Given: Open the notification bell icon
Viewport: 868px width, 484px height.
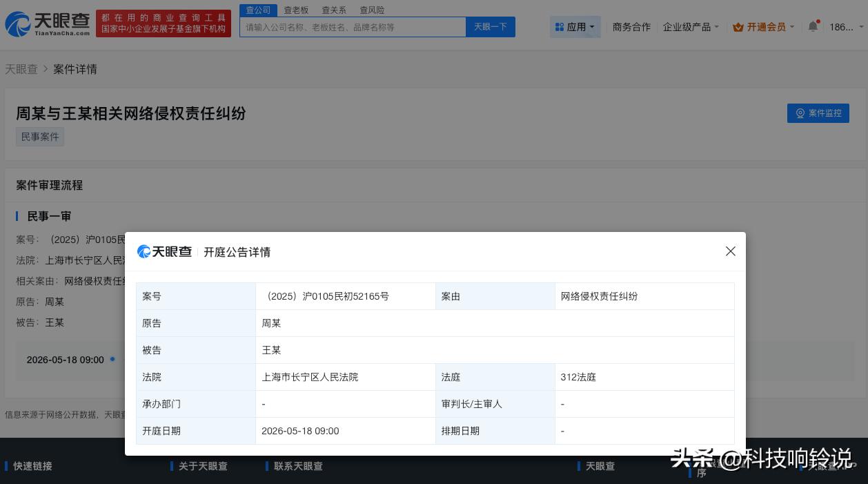Looking at the screenshot, I should [x=813, y=26].
